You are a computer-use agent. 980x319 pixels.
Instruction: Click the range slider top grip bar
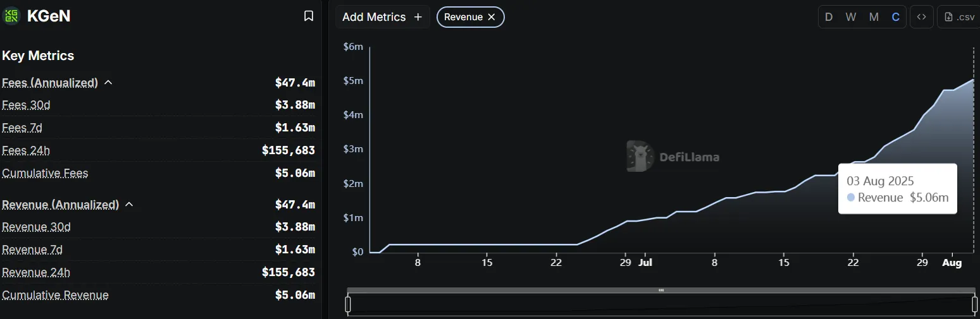tap(661, 290)
